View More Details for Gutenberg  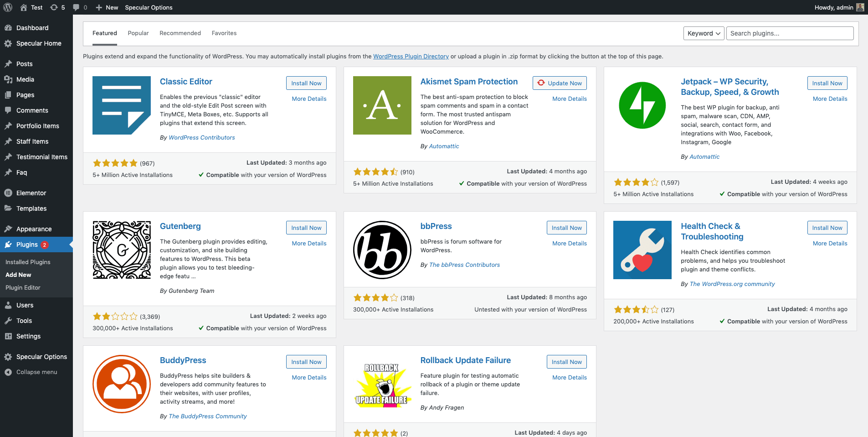tap(309, 243)
